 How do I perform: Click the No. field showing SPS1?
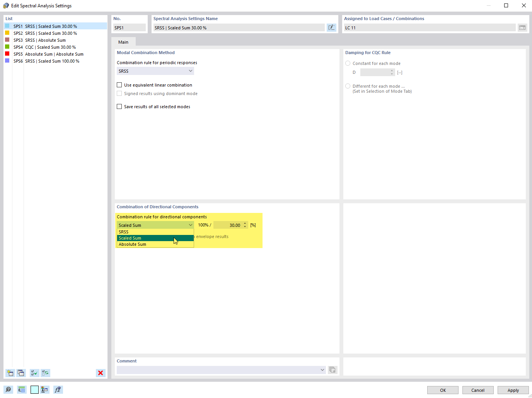pos(130,27)
